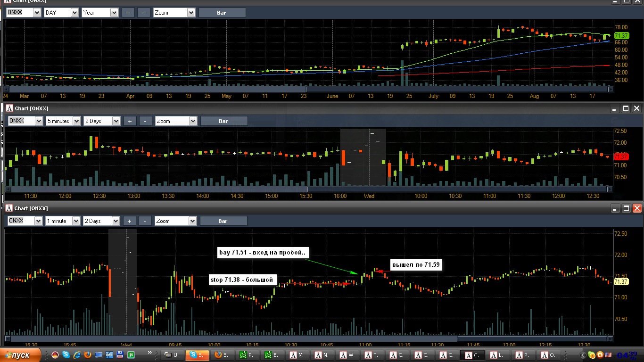Click the 5 minutes chart horizontal scrollbar thumb
This screenshot has height=362, width=644.
pos(457,189)
